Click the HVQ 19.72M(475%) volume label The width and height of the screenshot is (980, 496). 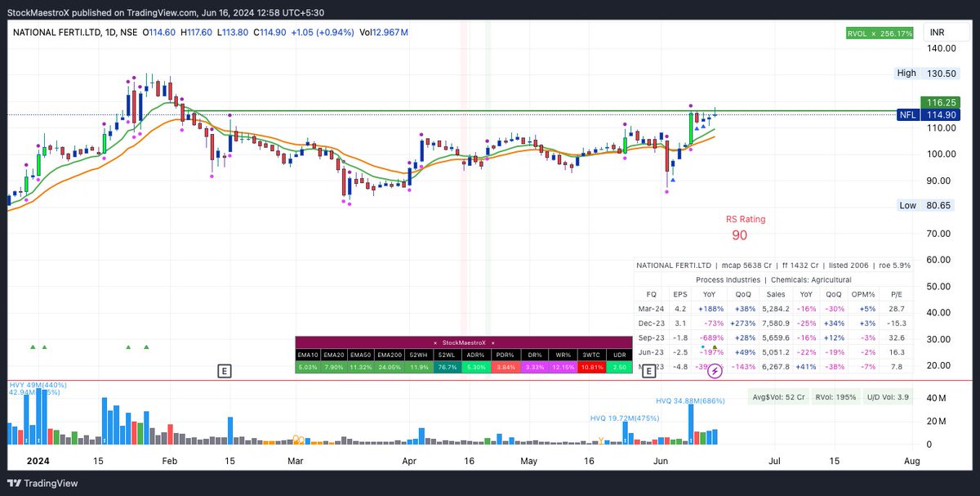click(626, 417)
